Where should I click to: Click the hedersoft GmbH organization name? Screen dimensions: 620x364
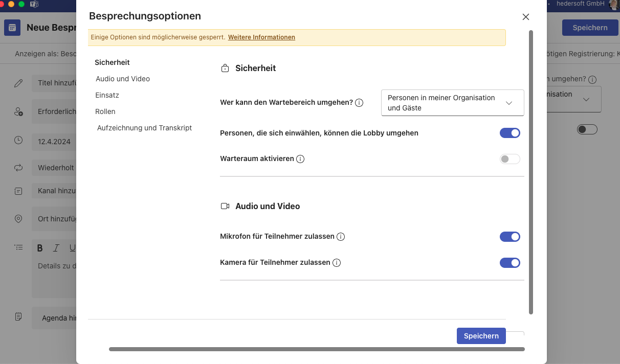580,4
